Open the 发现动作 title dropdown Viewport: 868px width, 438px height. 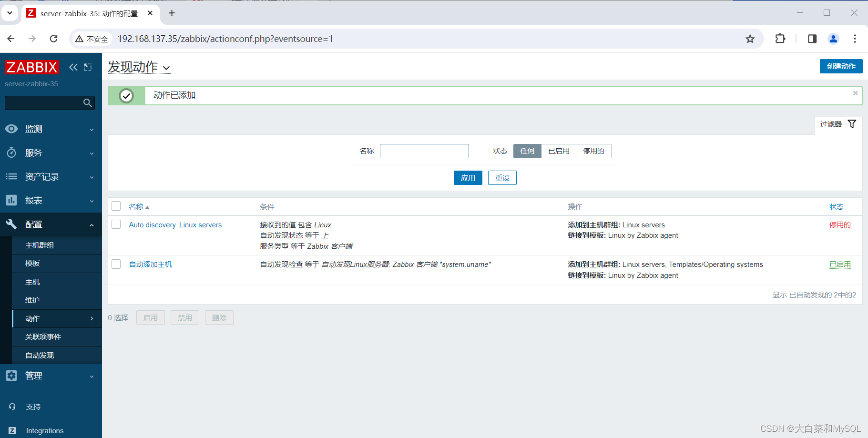[x=139, y=67]
